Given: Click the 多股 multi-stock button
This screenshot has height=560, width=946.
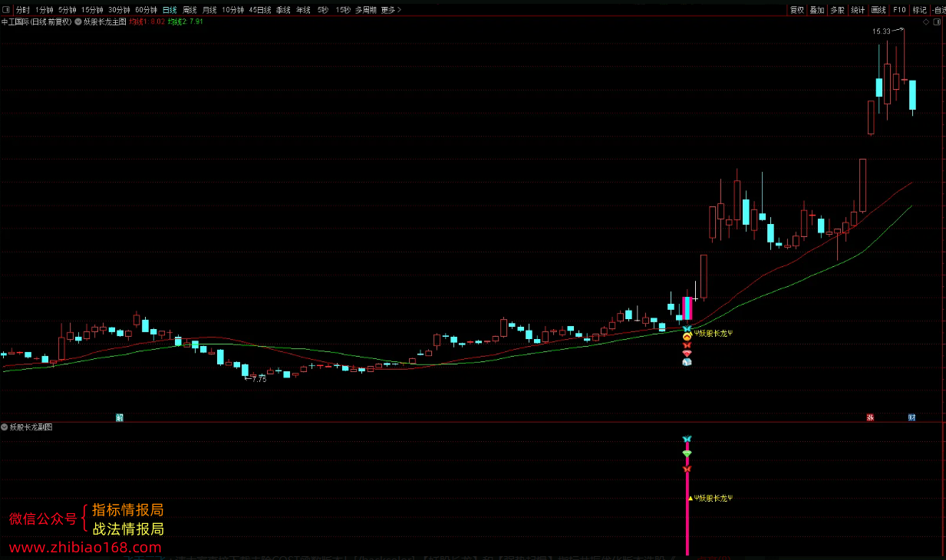Looking at the screenshot, I should click(x=837, y=10).
